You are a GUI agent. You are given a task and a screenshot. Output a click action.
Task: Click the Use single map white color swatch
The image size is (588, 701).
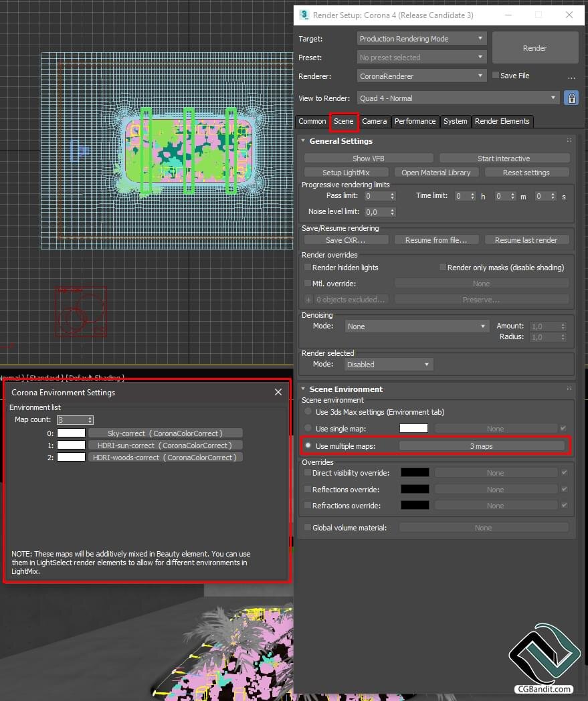click(x=413, y=428)
